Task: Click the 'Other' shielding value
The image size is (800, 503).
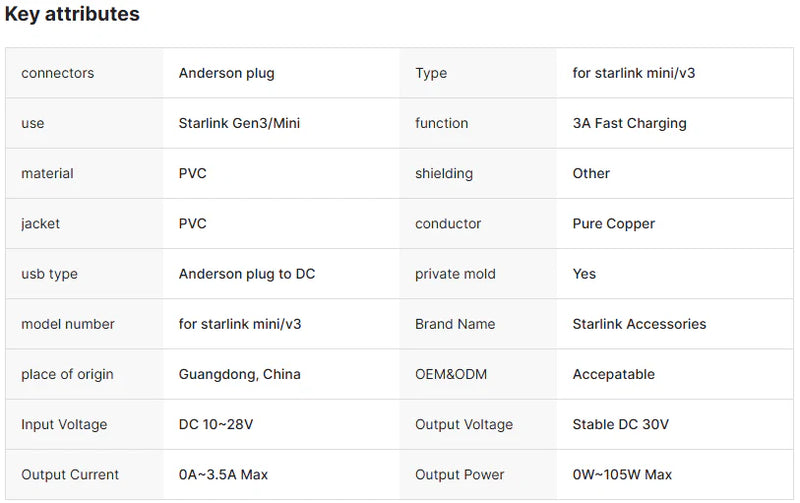Action: pos(591,173)
